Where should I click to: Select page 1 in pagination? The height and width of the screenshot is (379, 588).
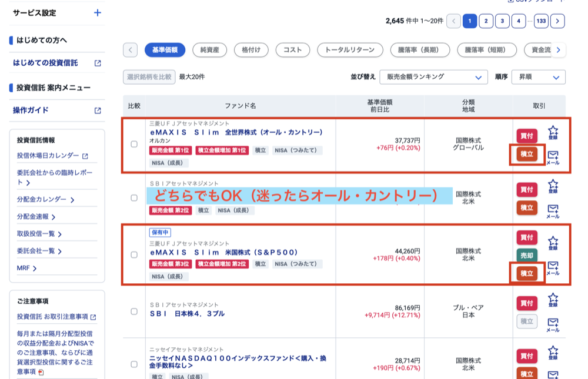[469, 21]
